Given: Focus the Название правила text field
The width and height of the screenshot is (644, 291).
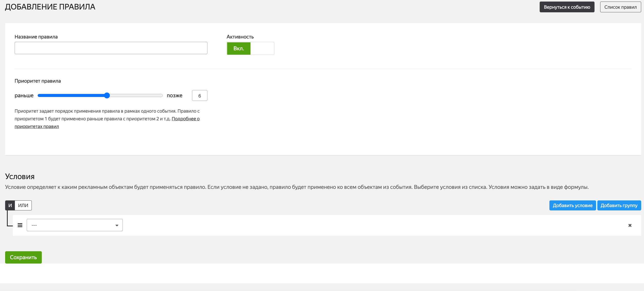Looking at the screenshot, I should coord(111,48).
